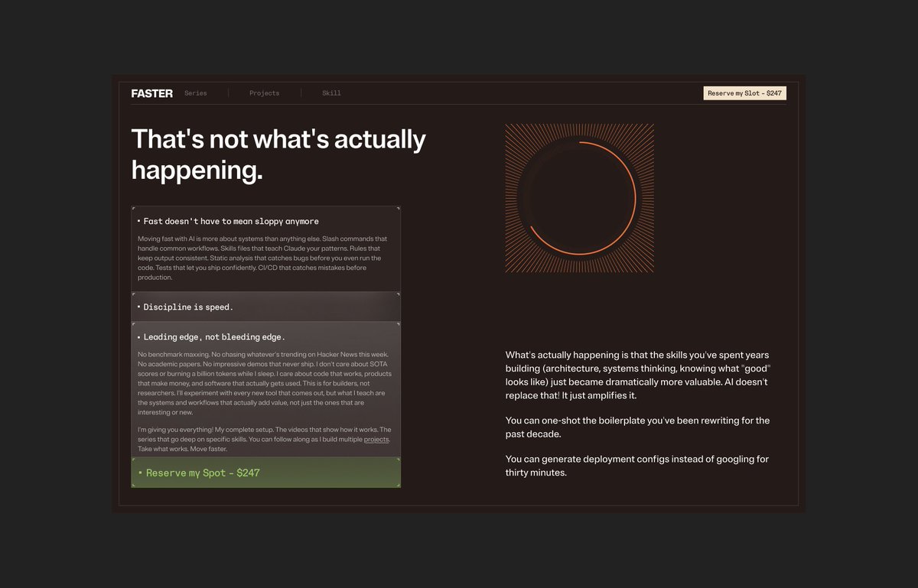This screenshot has height=588, width=918.
Task: Click paragraph starting 'I'm giving you everything!'
Action: (x=265, y=439)
